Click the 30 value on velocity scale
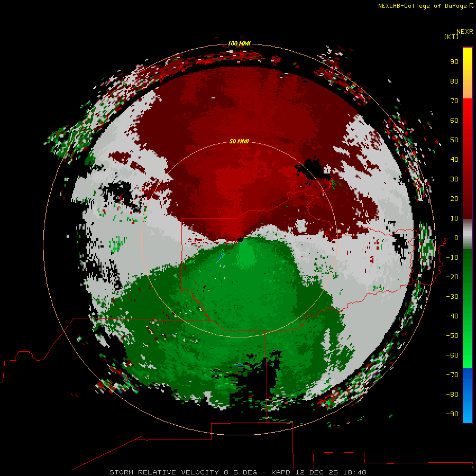476x476 pixels. click(454, 179)
